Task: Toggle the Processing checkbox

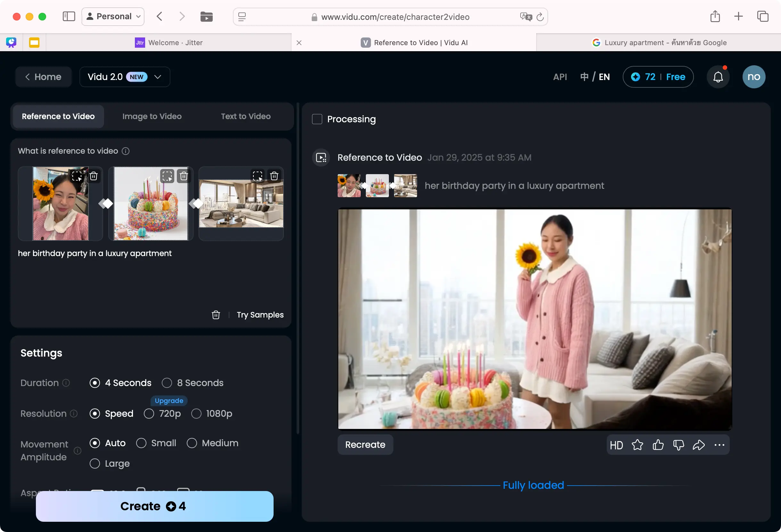Action: coord(317,119)
